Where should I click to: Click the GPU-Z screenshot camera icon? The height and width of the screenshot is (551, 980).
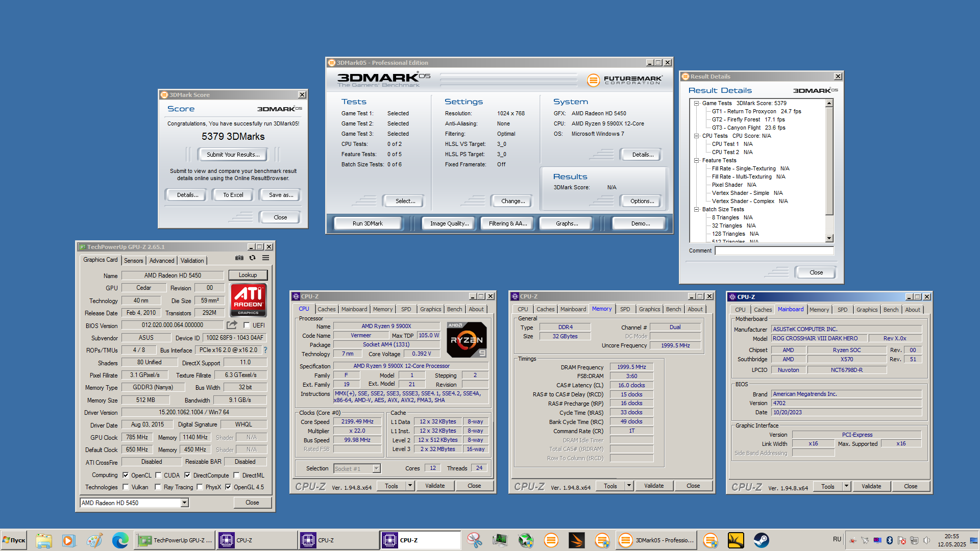(239, 258)
